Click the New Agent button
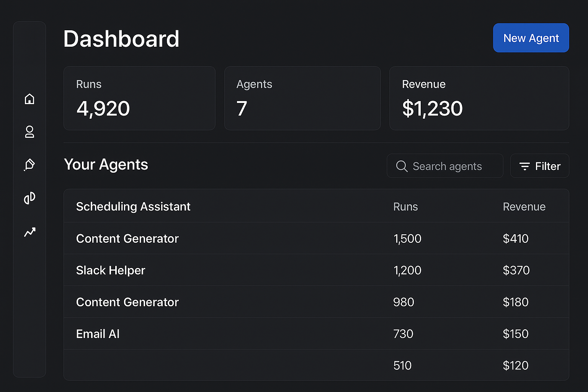The width and height of the screenshot is (588, 392). point(531,38)
